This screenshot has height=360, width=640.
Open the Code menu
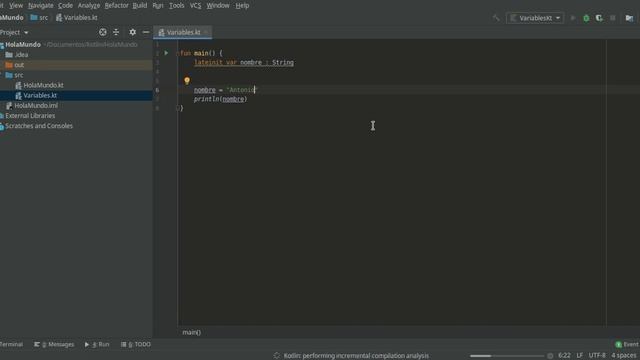click(65, 5)
